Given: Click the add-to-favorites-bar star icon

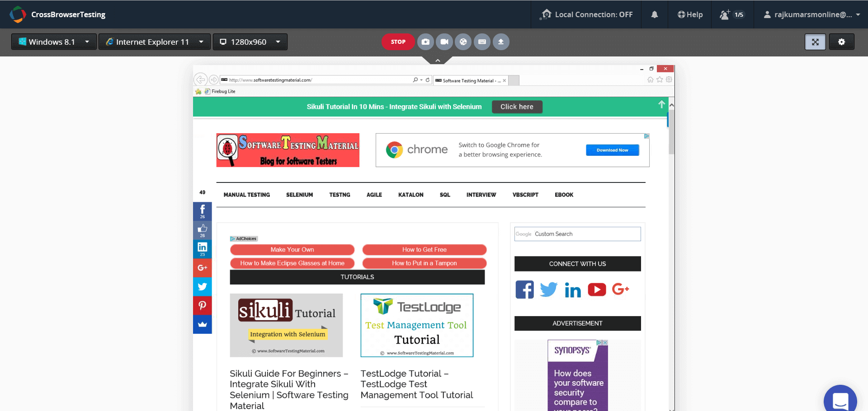Looking at the screenshot, I should click(x=198, y=91).
